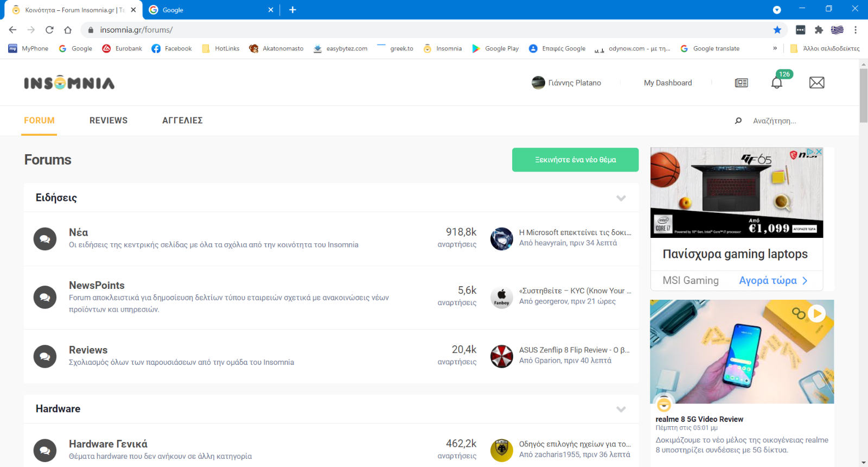
Task: Open the Νέα forum speech bubble icon
Action: pyautogui.click(x=45, y=239)
